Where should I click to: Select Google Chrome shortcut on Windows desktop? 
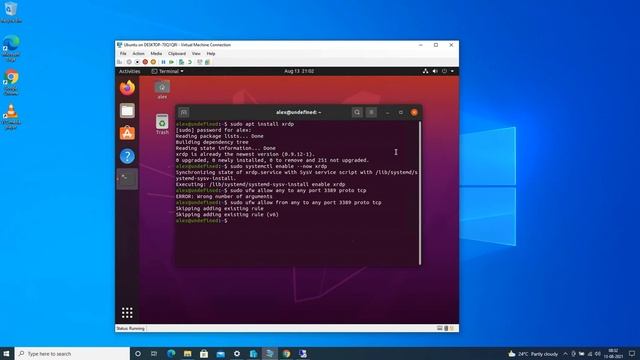[11, 83]
